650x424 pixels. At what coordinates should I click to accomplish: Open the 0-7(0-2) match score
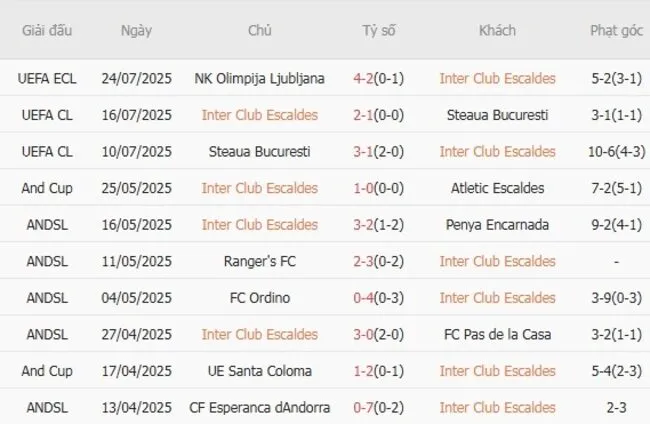379,407
